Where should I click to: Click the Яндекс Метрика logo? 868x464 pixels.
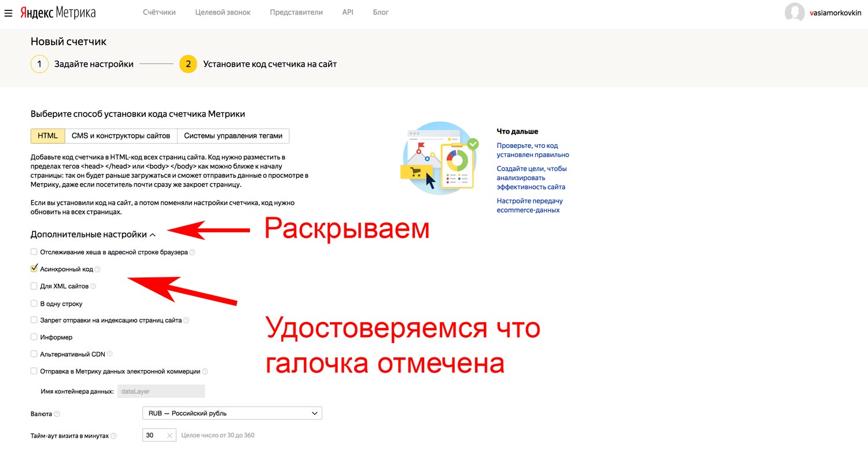coord(58,13)
